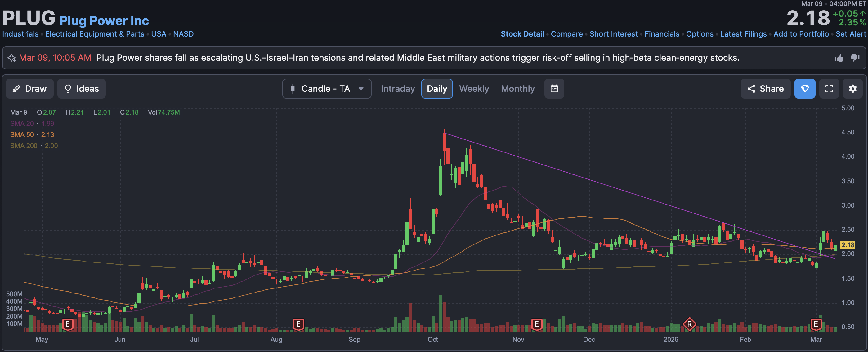The width and height of the screenshot is (868, 352).
Task: Star the Mar 09 news headline
Action: pos(11,58)
